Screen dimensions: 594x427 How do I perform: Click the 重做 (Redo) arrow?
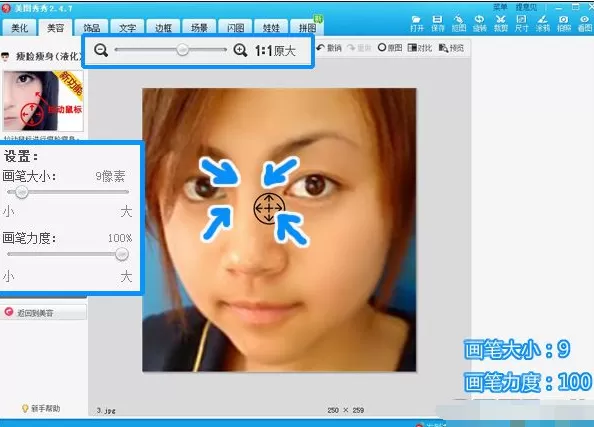coord(359,48)
